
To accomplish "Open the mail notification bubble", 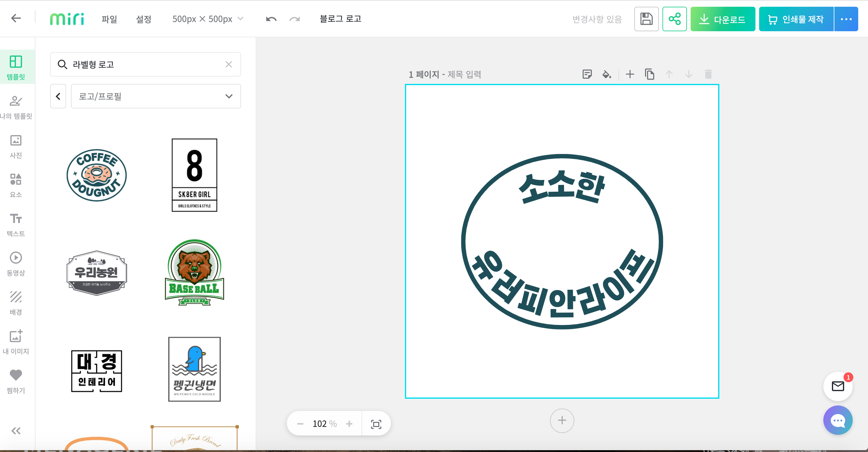I will [838, 386].
